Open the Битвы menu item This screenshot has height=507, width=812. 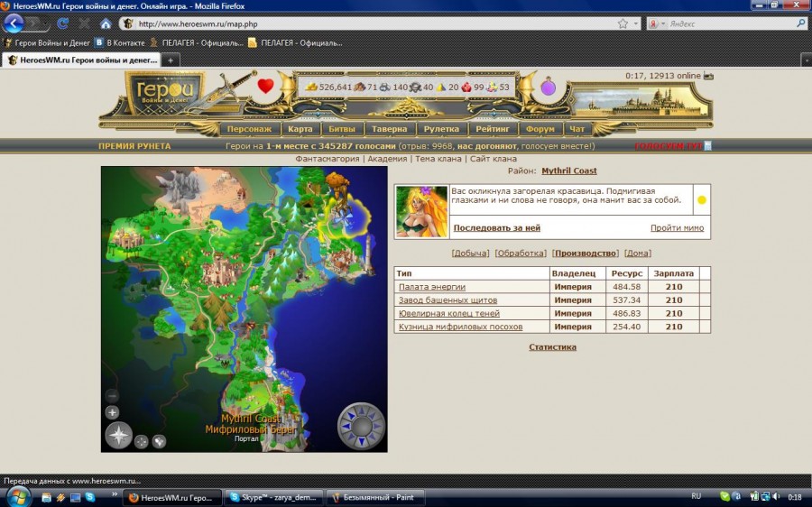(x=342, y=129)
